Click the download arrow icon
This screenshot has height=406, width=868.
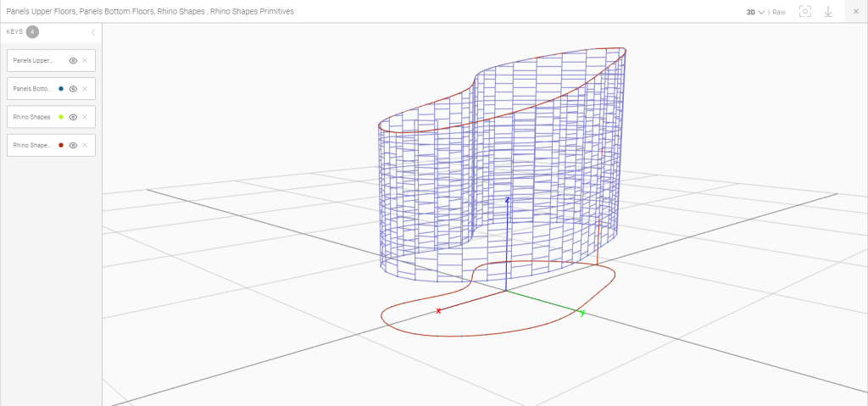pos(828,12)
